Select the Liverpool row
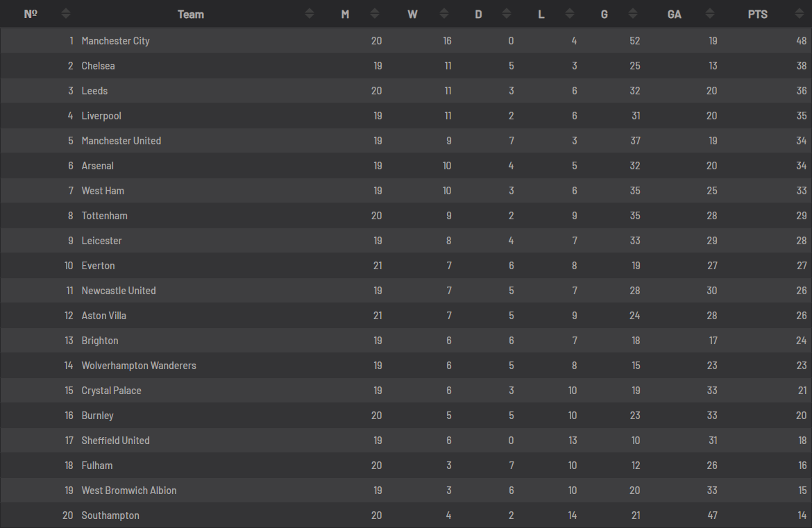 (x=406, y=116)
